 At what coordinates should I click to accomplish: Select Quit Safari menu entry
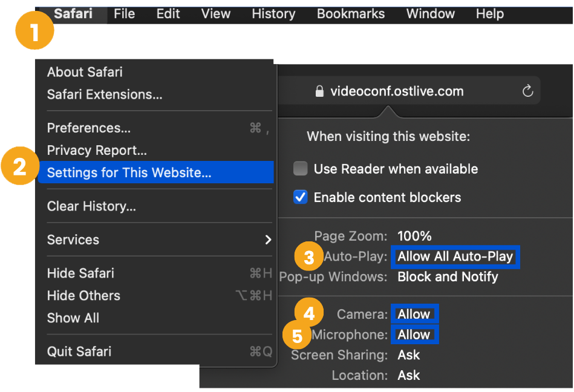[79, 351]
